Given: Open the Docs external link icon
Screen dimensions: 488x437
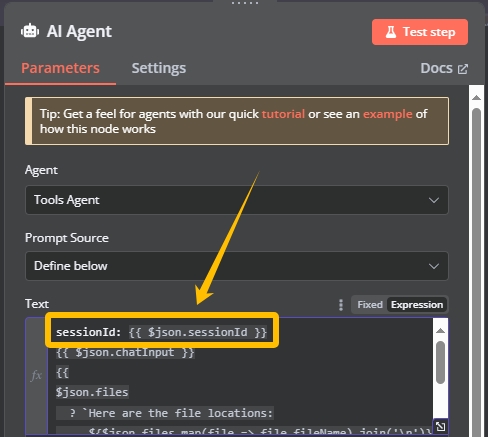Looking at the screenshot, I should coord(463,69).
